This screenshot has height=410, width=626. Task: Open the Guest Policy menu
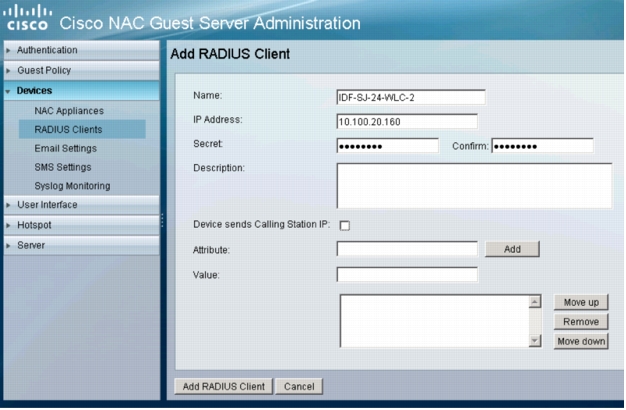pyautogui.click(x=81, y=71)
